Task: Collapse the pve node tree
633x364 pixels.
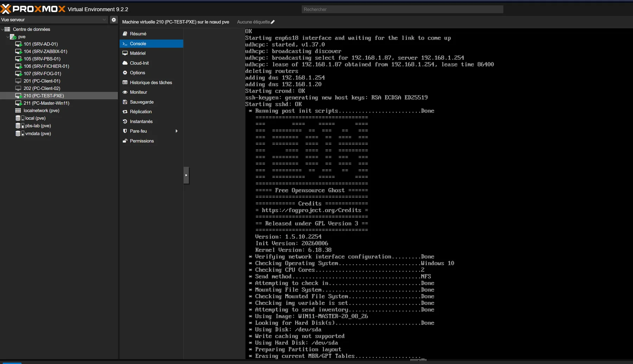Action: click(x=8, y=37)
